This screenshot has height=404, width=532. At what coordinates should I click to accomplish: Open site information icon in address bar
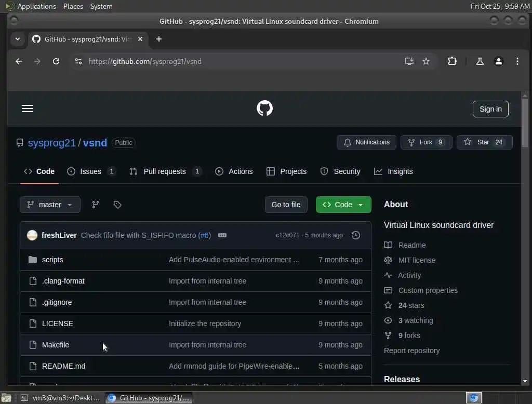click(78, 61)
